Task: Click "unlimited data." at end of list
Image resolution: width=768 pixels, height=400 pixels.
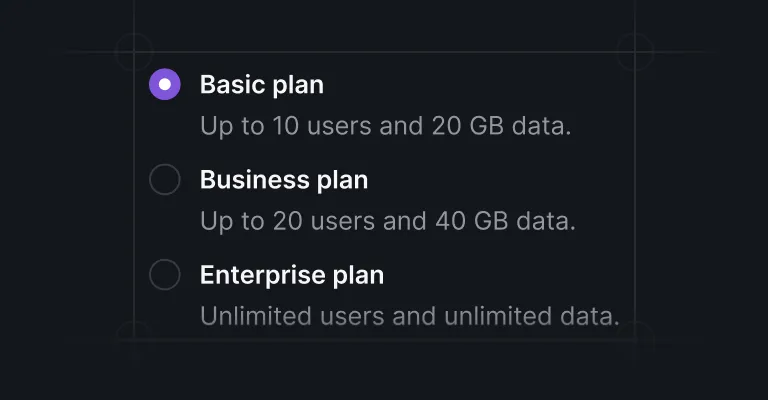Action: tap(532, 316)
